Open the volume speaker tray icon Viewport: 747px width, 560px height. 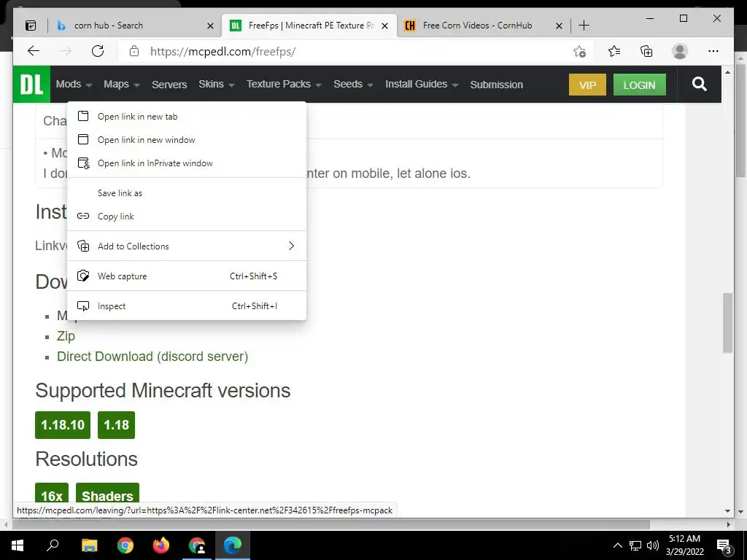[x=653, y=545]
